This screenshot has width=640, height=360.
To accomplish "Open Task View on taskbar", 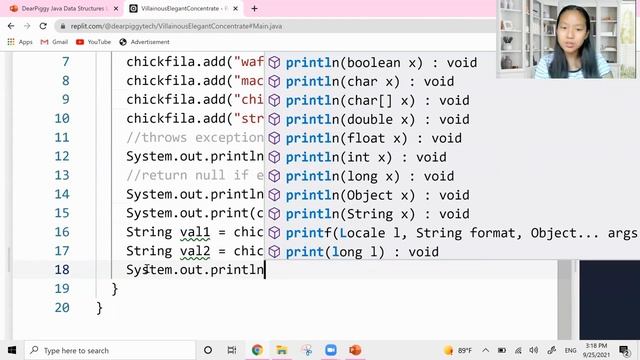I will 232,350.
